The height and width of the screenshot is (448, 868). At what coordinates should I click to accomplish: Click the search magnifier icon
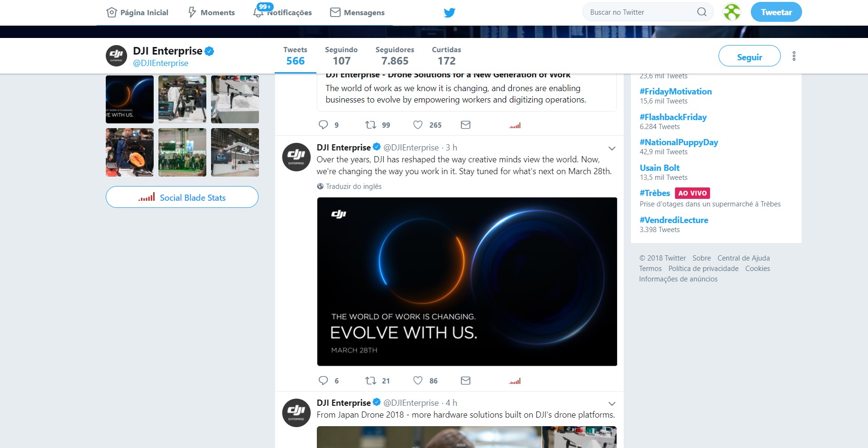point(702,12)
